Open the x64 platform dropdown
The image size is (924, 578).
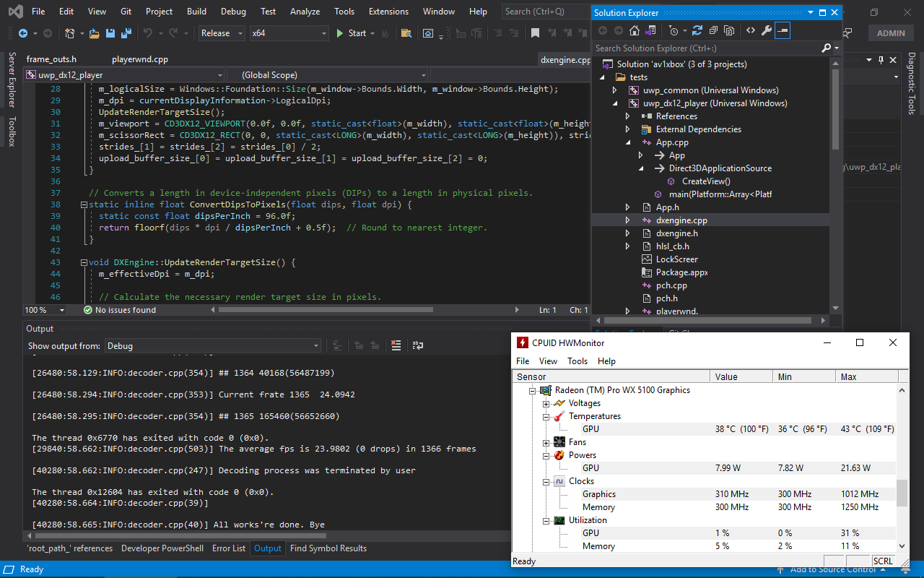(289, 33)
